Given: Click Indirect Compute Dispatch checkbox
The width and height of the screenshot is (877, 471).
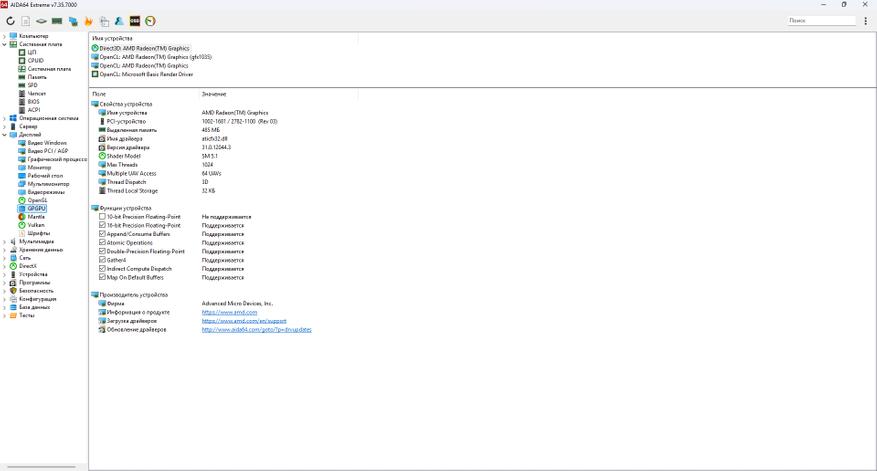Looking at the screenshot, I should [x=102, y=269].
